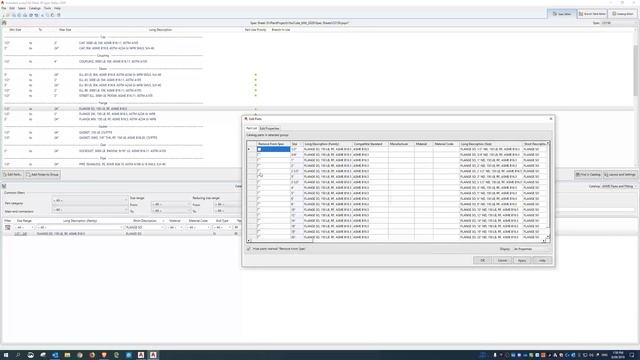Open the Size range From dropdown
This screenshot has height=360, width=640.
point(170,204)
